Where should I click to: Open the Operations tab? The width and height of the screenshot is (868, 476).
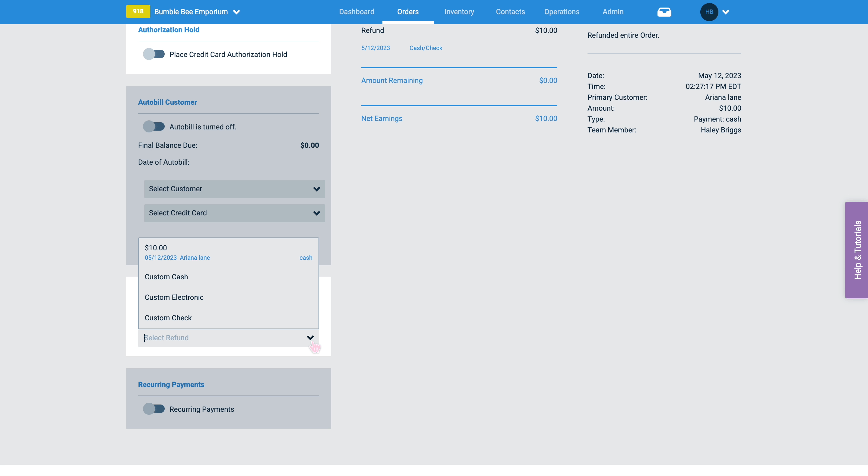[x=562, y=12]
